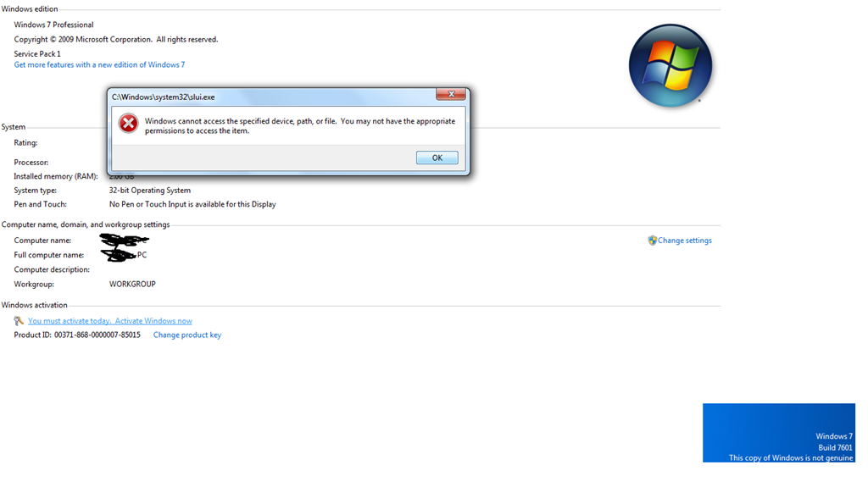Click 'This copy of Windows is not genuine'
Image resolution: width=868 pixels, height=487 pixels.
coord(791,457)
